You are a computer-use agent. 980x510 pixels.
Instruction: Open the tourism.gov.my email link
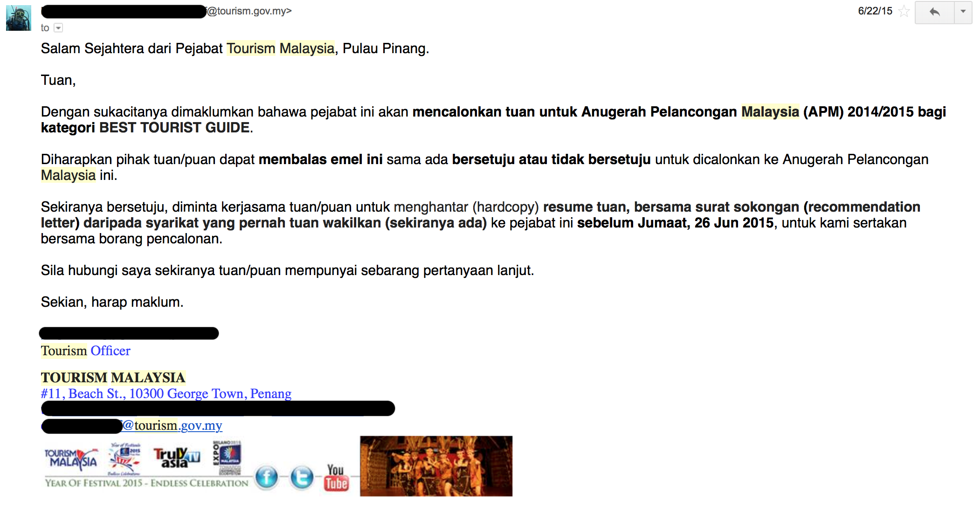point(172,425)
